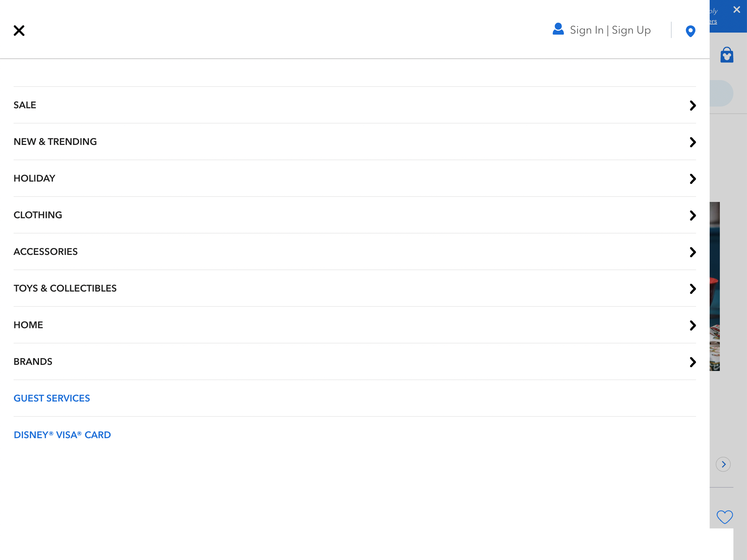The width and height of the screenshot is (747, 560).
Task: Toggle the wishlist heart favorite
Action: pyautogui.click(x=724, y=517)
